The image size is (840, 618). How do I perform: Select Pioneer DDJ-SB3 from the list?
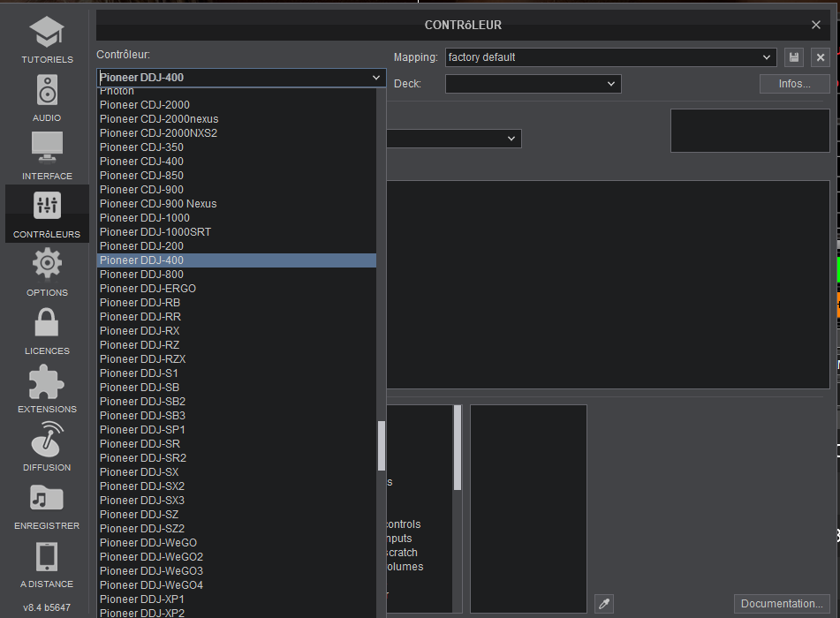click(x=142, y=416)
